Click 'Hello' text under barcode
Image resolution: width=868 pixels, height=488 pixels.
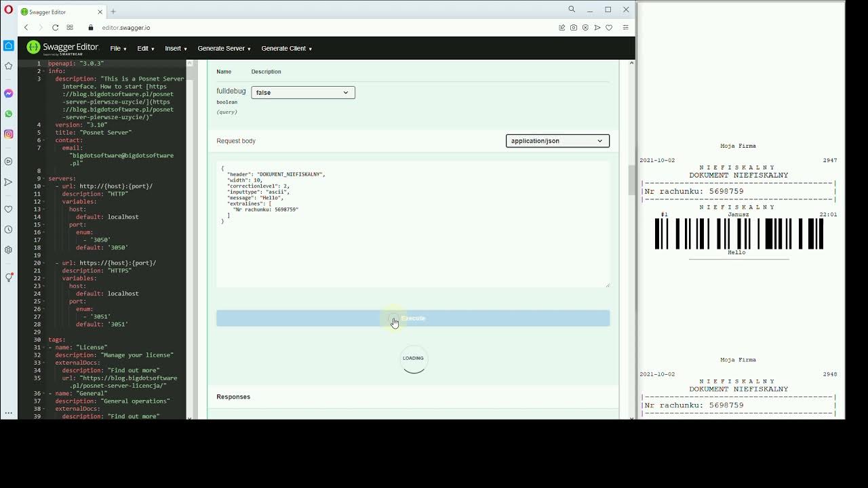click(736, 253)
